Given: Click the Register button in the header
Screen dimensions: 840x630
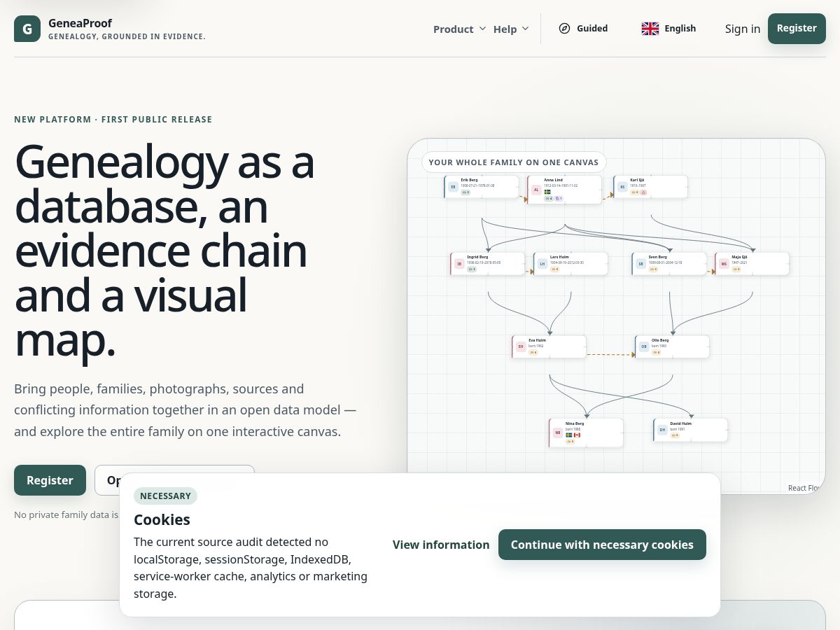Looking at the screenshot, I should click(x=797, y=29).
